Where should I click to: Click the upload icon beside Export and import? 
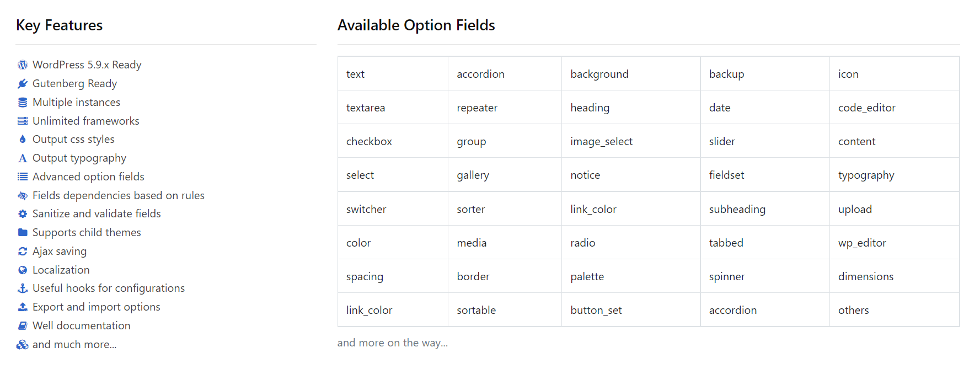(x=23, y=307)
